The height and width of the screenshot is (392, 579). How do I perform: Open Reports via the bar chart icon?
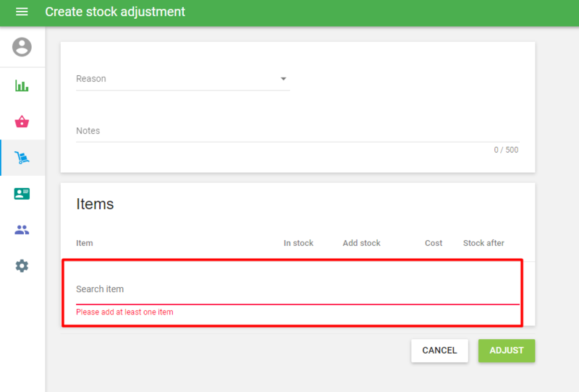22,86
